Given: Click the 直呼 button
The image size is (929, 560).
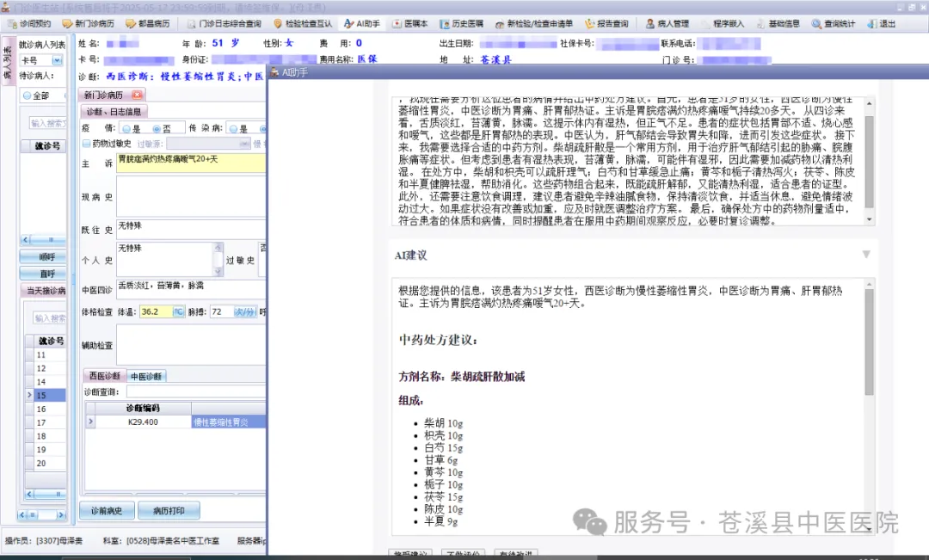Looking at the screenshot, I should pyautogui.click(x=43, y=274).
